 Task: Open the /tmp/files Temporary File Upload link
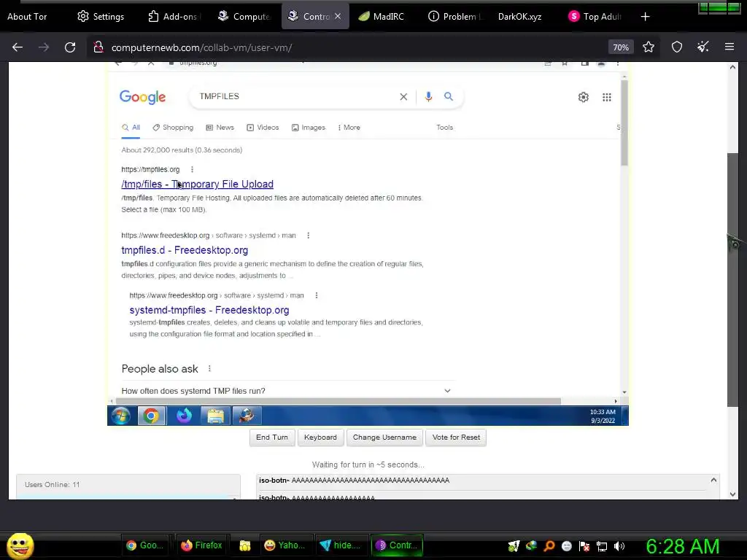[197, 184]
